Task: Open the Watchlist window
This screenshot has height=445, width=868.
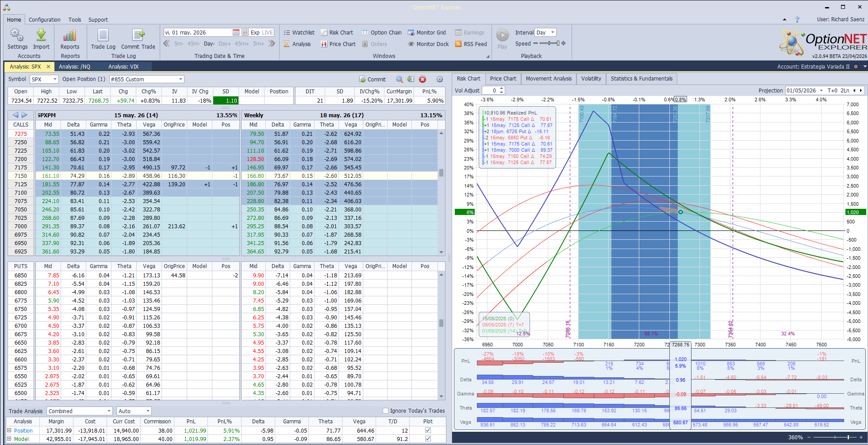Action: 299,32
